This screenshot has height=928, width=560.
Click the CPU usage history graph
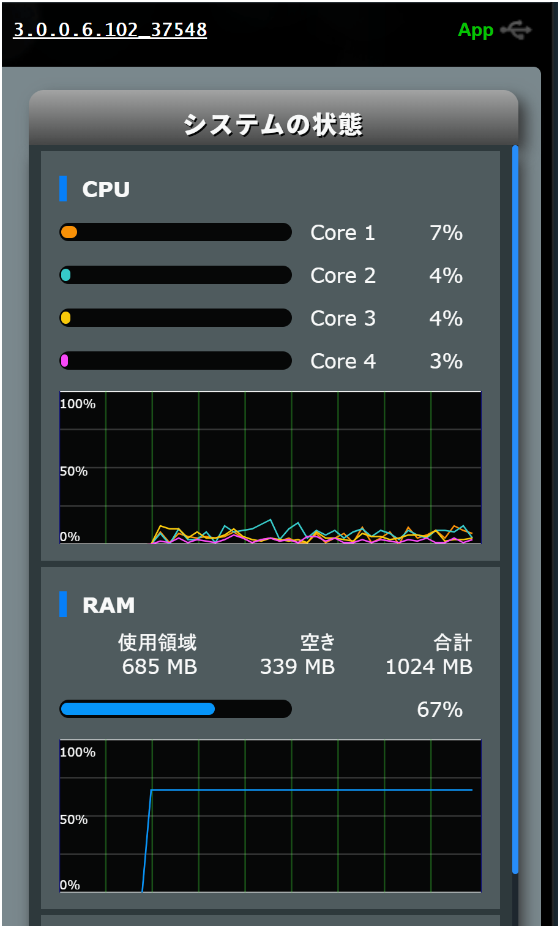click(271, 468)
